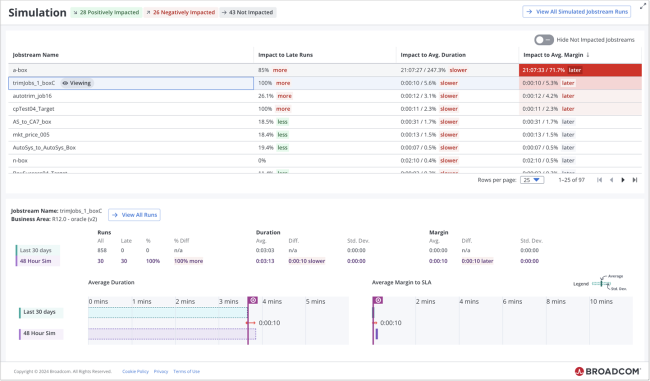
Task: Click the purple marker icon on Average Margin chart
Action: [x=378, y=300]
